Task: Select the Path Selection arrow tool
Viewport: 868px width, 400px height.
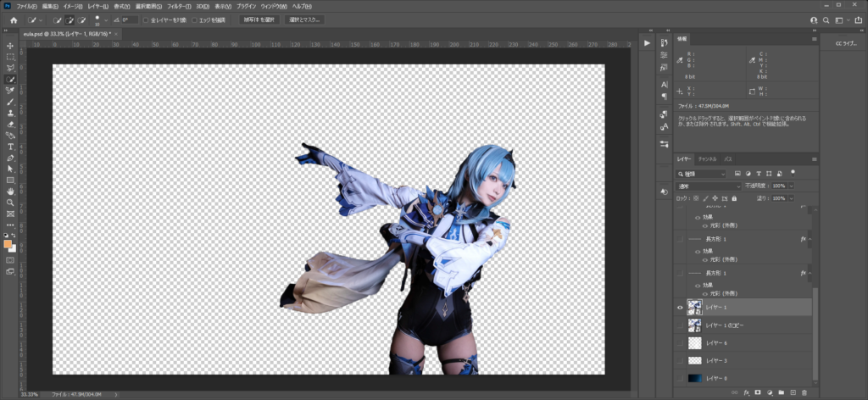Action: click(10, 169)
